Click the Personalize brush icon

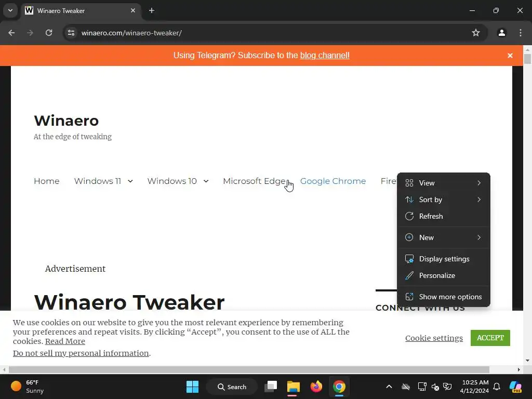point(409,275)
